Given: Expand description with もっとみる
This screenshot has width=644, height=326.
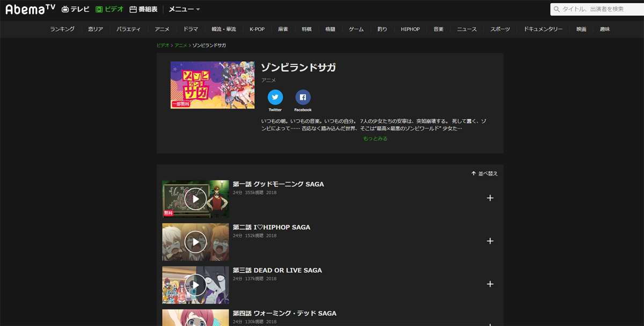Looking at the screenshot, I should coord(375,139).
